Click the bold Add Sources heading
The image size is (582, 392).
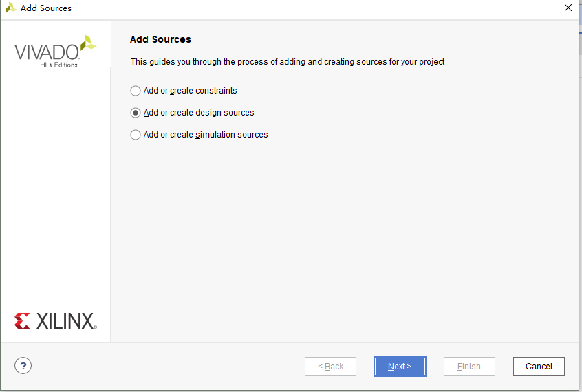tap(161, 39)
